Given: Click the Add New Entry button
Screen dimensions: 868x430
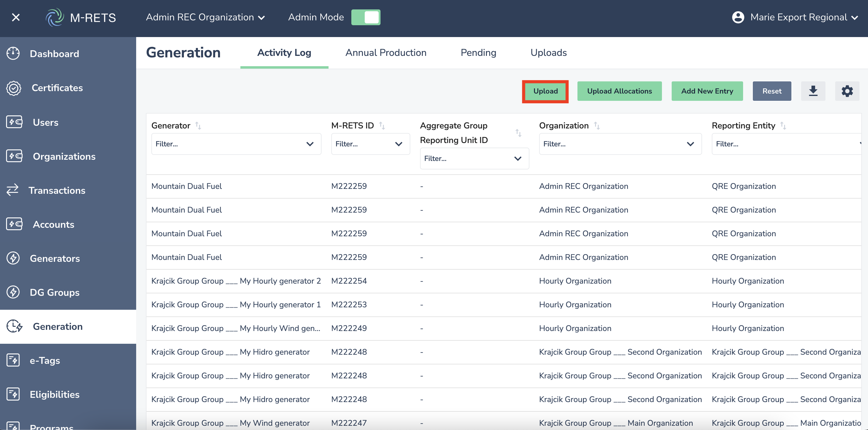Looking at the screenshot, I should click(x=707, y=91).
